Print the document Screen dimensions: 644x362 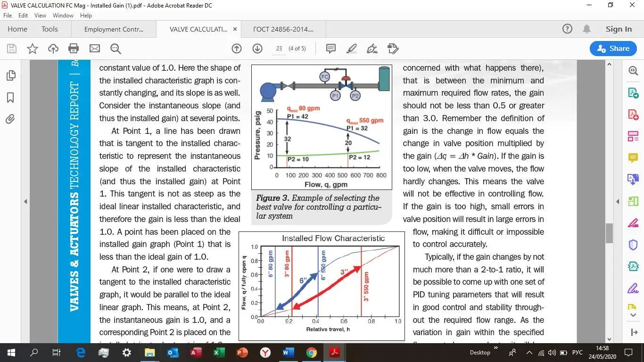click(x=74, y=49)
